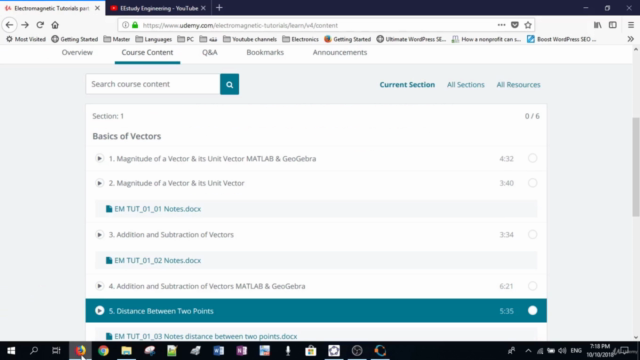Run the course content search button
640x360 pixels.
(x=229, y=84)
